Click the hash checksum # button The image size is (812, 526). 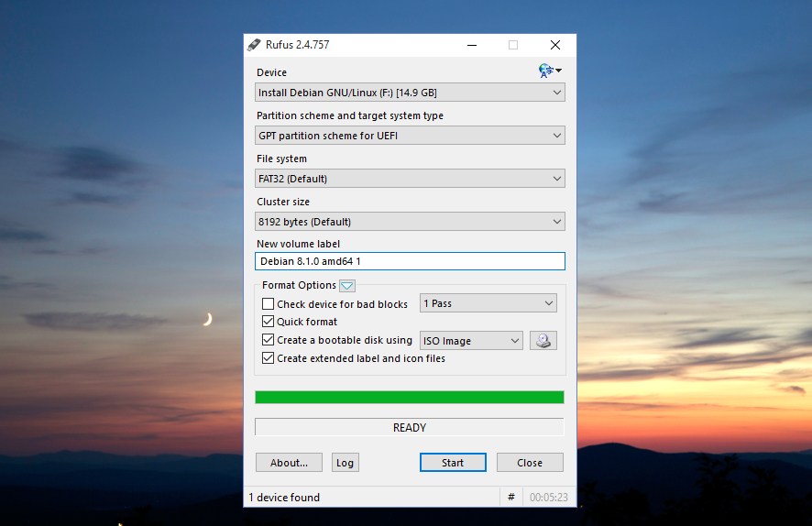point(511,497)
